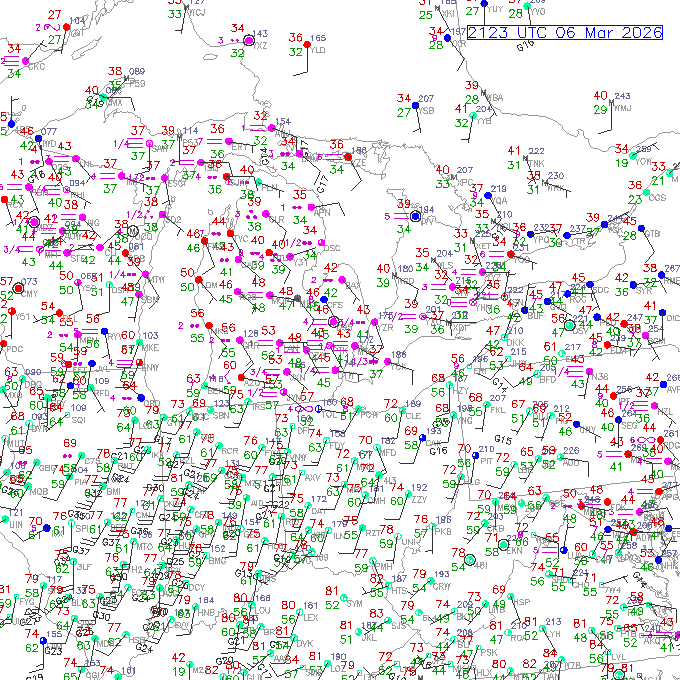Click the G15 gust label near PIT
Image resolution: width=680 pixels, height=680 pixels.
tap(504, 439)
